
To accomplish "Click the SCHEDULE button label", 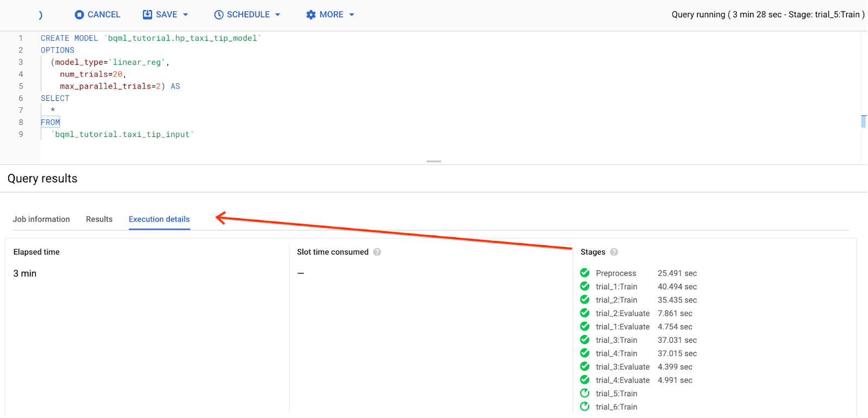I will coord(248,15).
